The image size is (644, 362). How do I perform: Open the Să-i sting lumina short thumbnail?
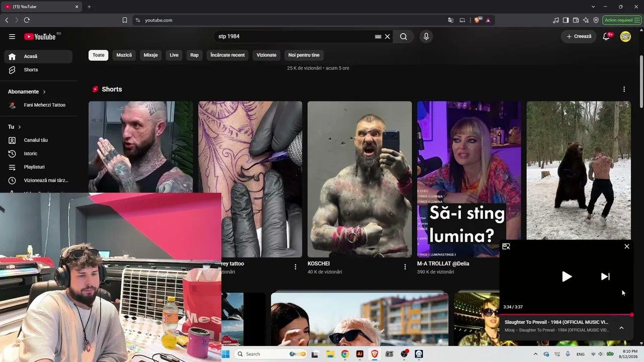click(469, 179)
